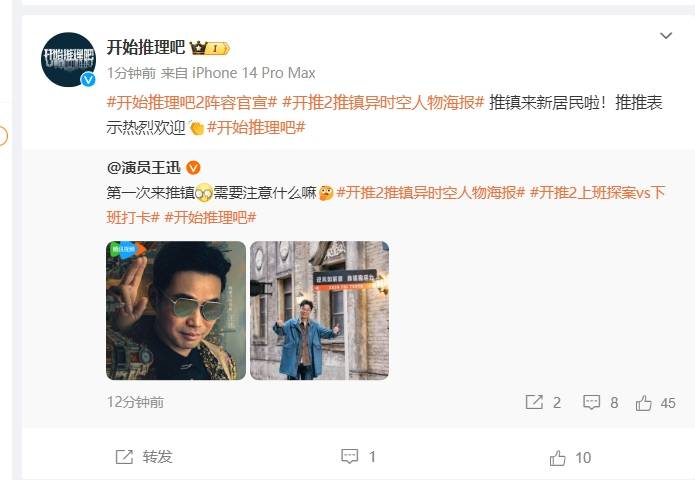Open the post options chevron menu
Image resolution: width=695 pixels, height=480 pixels.
[666, 35]
